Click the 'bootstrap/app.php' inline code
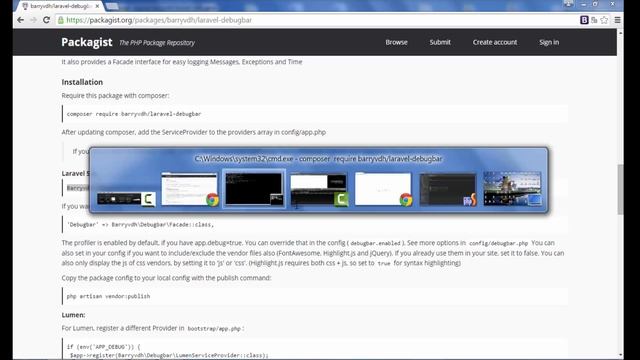The width and height of the screenshot is (640, 360). [x=214, y=329]
